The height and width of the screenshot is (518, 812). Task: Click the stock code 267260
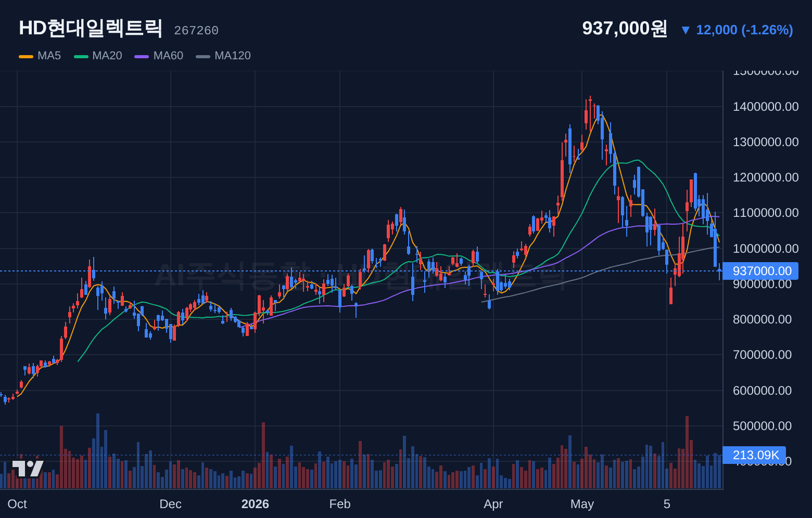click(x=196, y=31)
